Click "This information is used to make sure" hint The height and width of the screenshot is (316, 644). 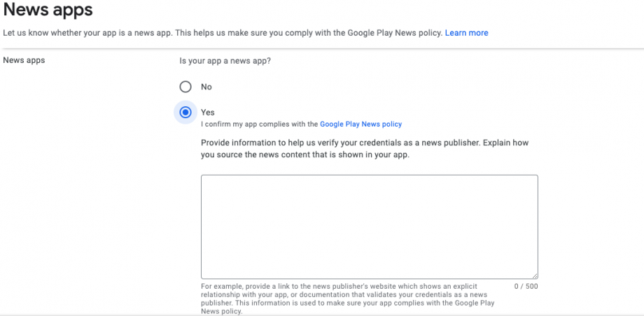click(308, 303)
